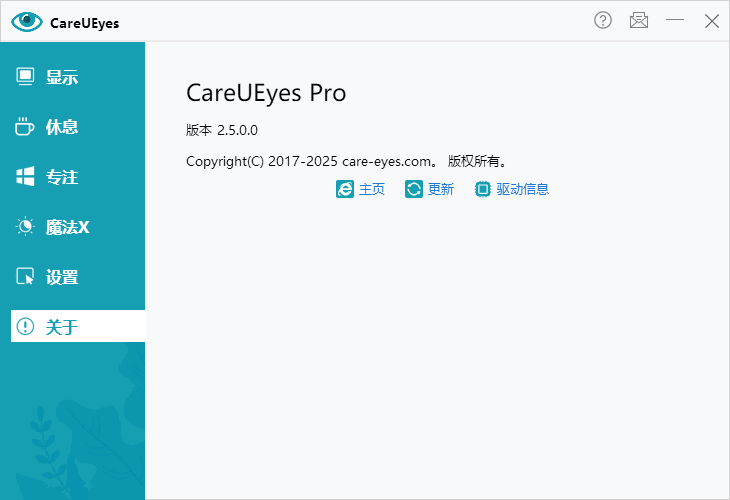Click the Settings cursor icon in sidebar
The height and width of the screenshot is (500, 730).
(26, 277)
